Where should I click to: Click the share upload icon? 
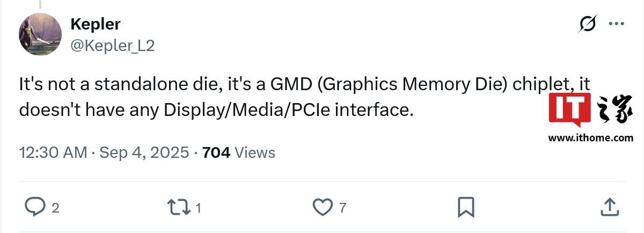coord(609,206)
